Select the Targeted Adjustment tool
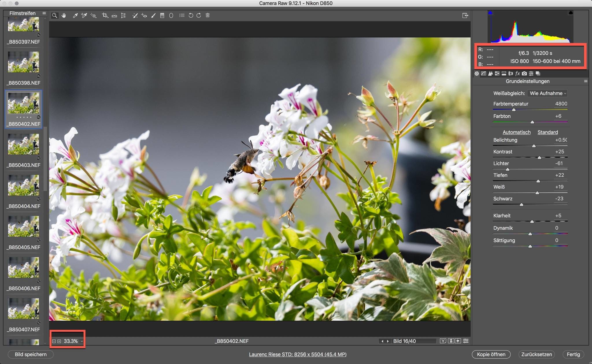Screen dimensions: 592x364 click(93, 15)
